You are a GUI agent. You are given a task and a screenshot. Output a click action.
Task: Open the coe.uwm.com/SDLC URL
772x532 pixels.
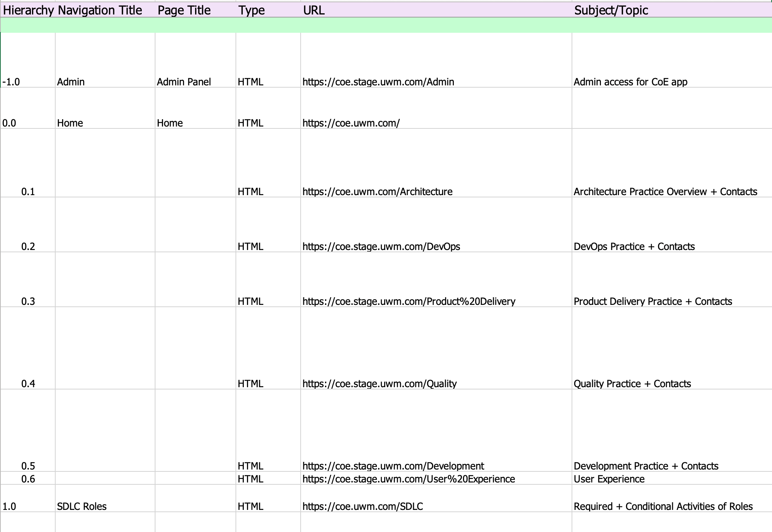pos(362,506)
